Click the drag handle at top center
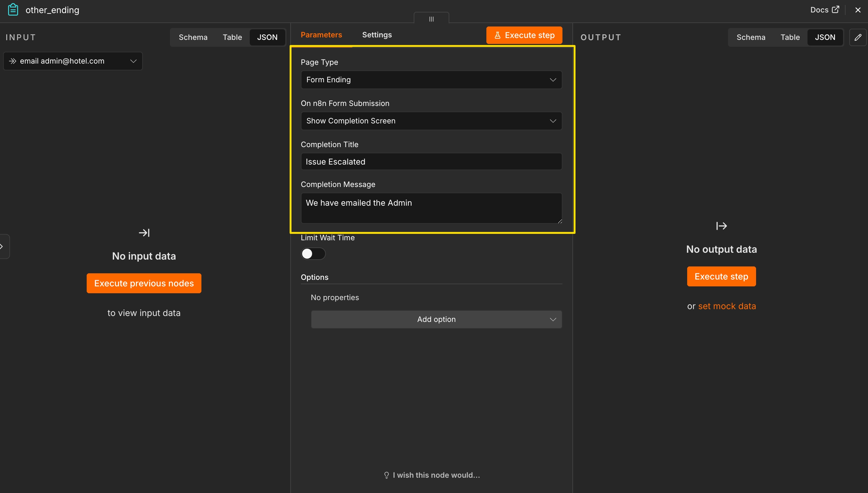Viewport: 868px width, 493px height. point(431,19)
